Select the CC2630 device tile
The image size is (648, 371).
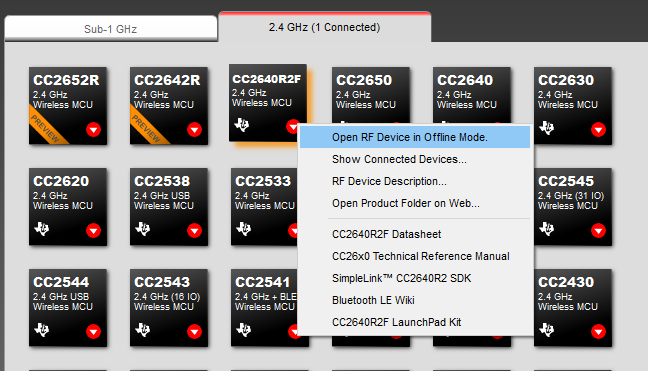pyautogui.click(x=573, y=106)
